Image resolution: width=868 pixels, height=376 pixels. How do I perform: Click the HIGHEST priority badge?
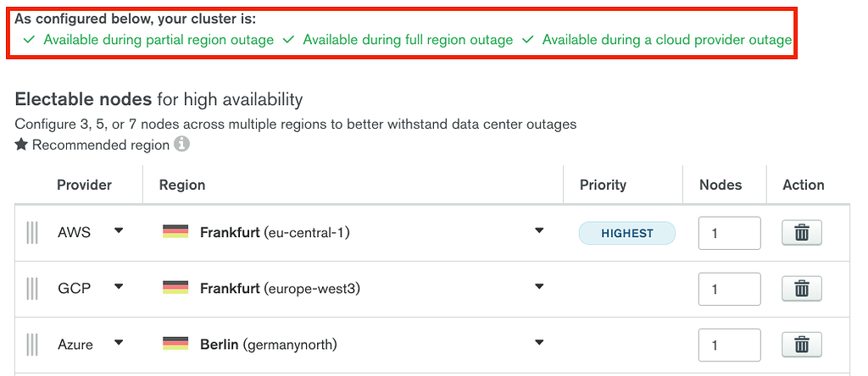coord(626,233)
